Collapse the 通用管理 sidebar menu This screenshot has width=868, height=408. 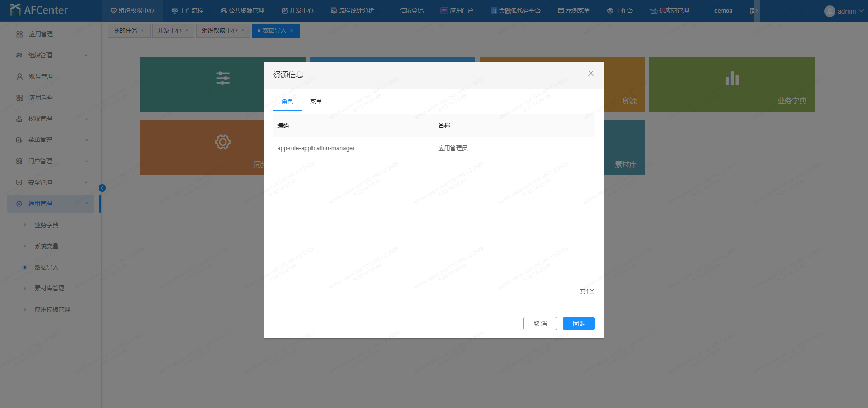(86, 204)
